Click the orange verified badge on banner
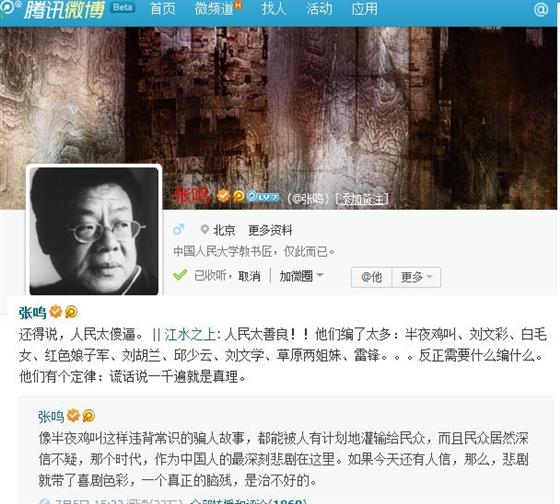Image resolution: width=560 pixels, height=504 pixels. (223, 196)
